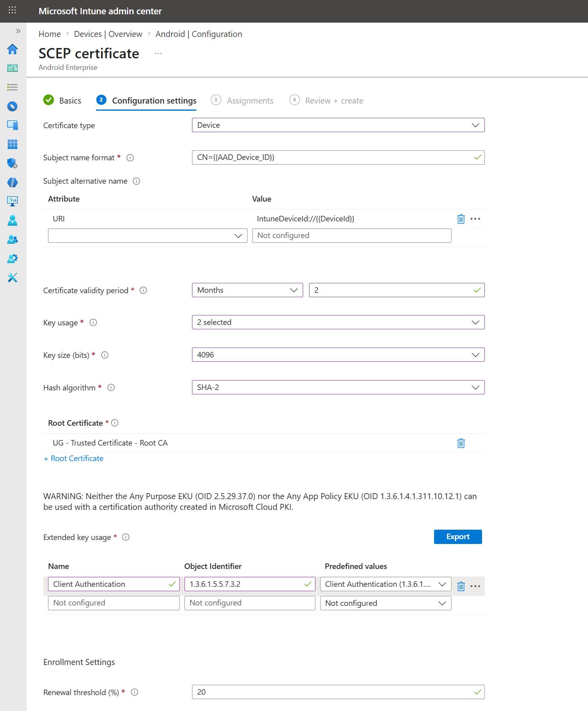Open Client Authentication predefined values dropdown

[386, 584]
